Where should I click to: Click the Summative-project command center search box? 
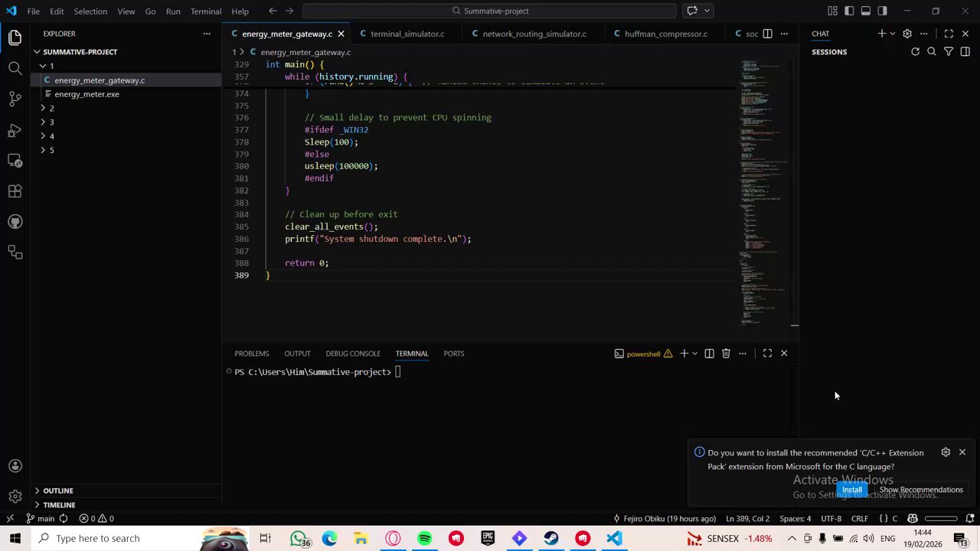pyautogui.click(x=489, y=11)
